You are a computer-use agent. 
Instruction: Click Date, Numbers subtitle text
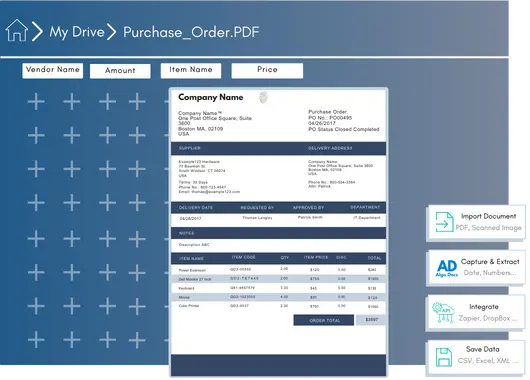tap(490, 273)
